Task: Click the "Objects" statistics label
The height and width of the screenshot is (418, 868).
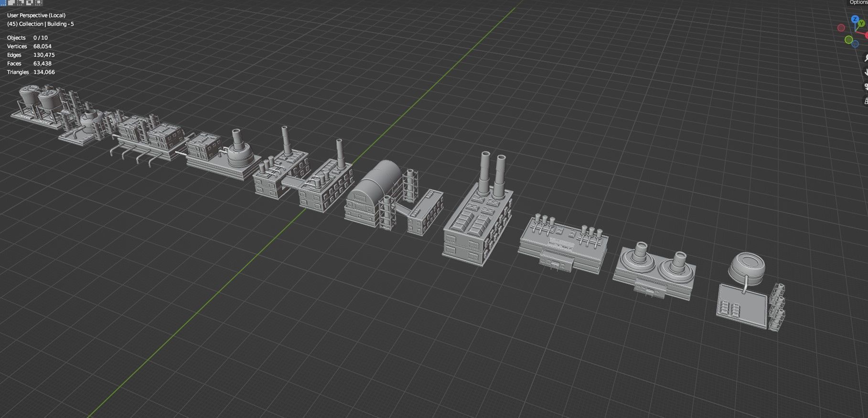Action: tap(16, 38)
